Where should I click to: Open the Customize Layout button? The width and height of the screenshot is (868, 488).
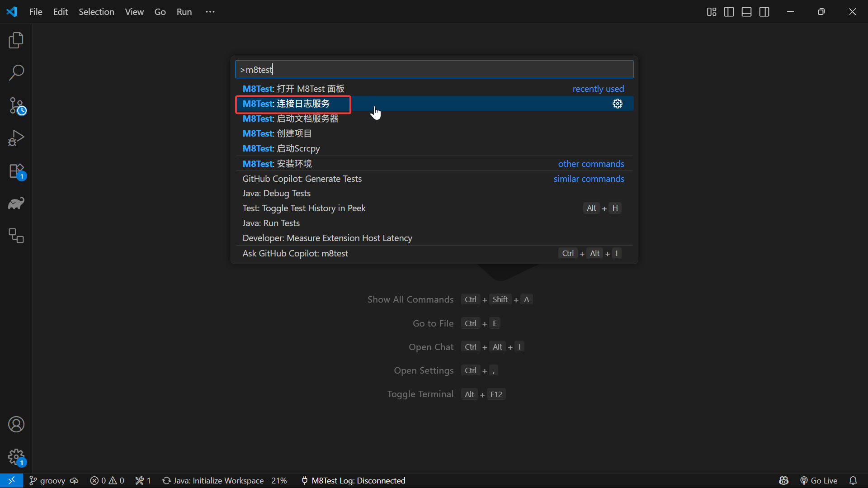coord(711,12)
